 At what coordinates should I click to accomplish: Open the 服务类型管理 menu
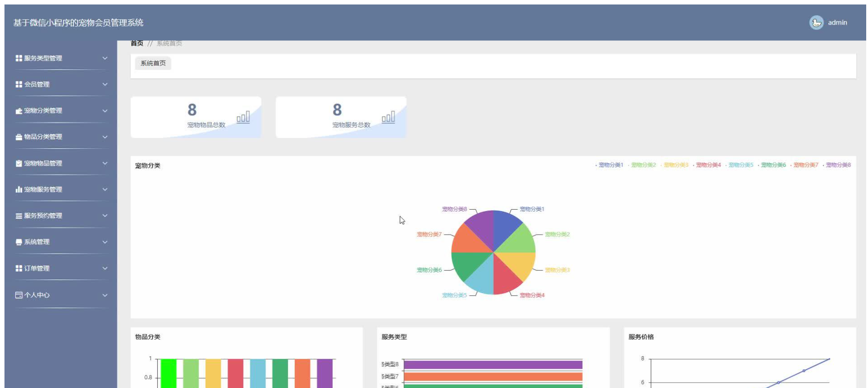(x=61, y=58)
